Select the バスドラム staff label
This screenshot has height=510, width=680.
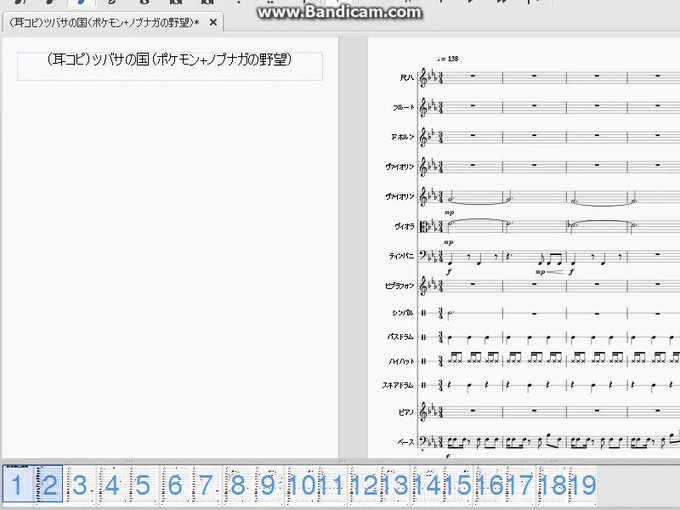pos(400,337)
